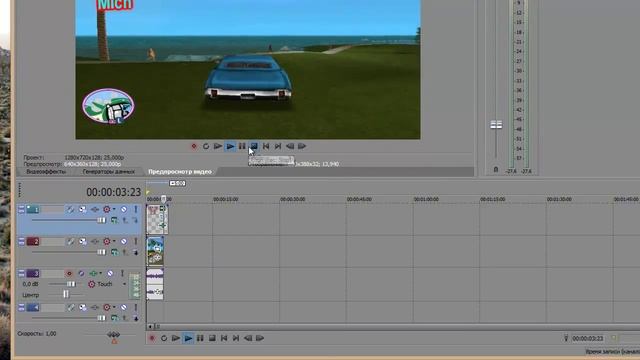
Task: Switch to the Видеоэффекты tab
Action: coord(46,172)
